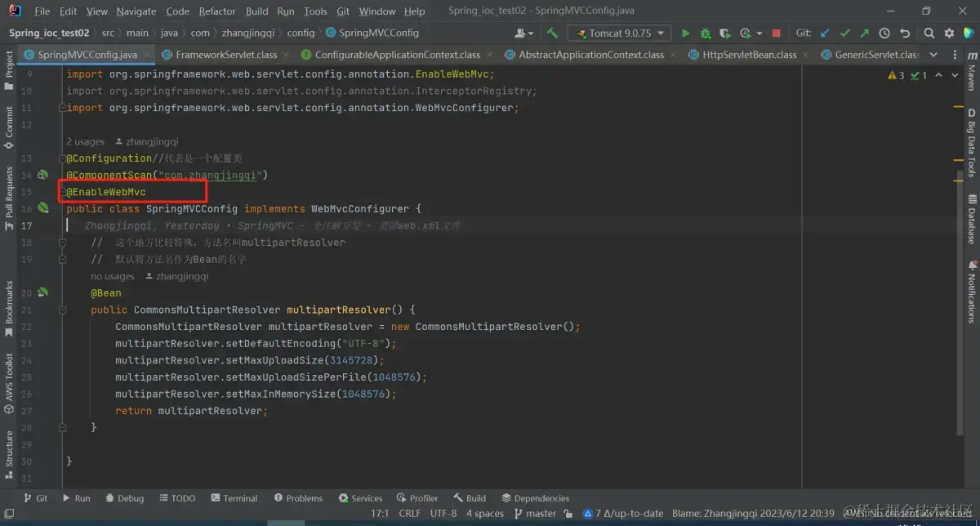This screenshot has height=526, width=980.
Task: Click the bean gutter icon on line 14
Action: click(42, 175)
